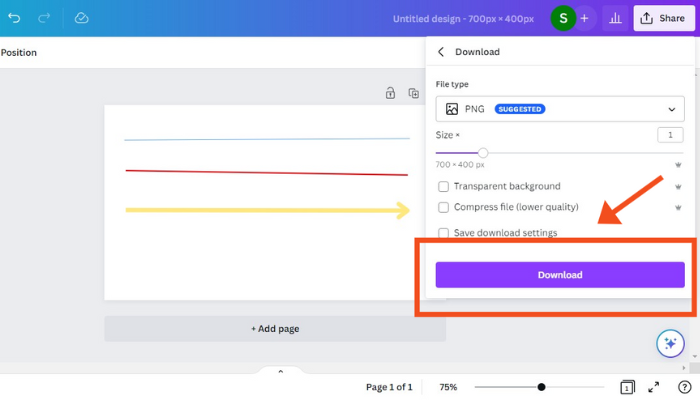Expand the pages drawer with up chevron
Viewport: 700px width, 400px height.
pos(280,371)
